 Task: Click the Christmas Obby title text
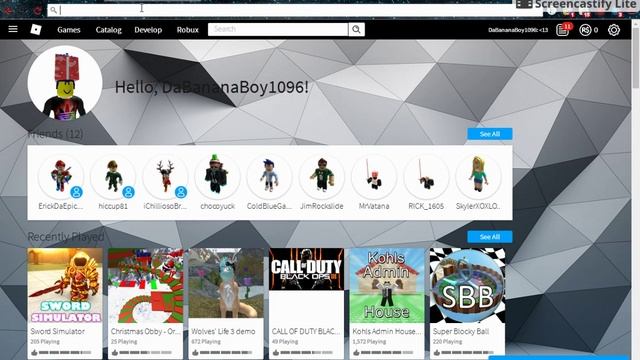145,331
